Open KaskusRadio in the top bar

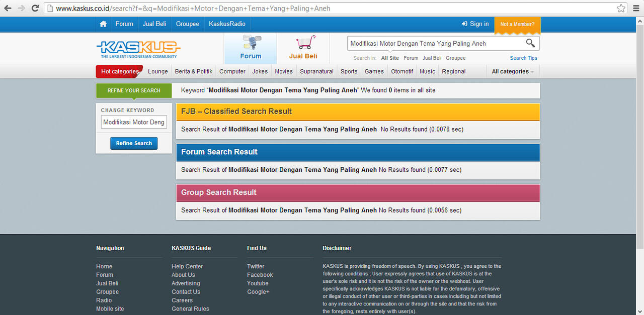click(x=227, y=24)
